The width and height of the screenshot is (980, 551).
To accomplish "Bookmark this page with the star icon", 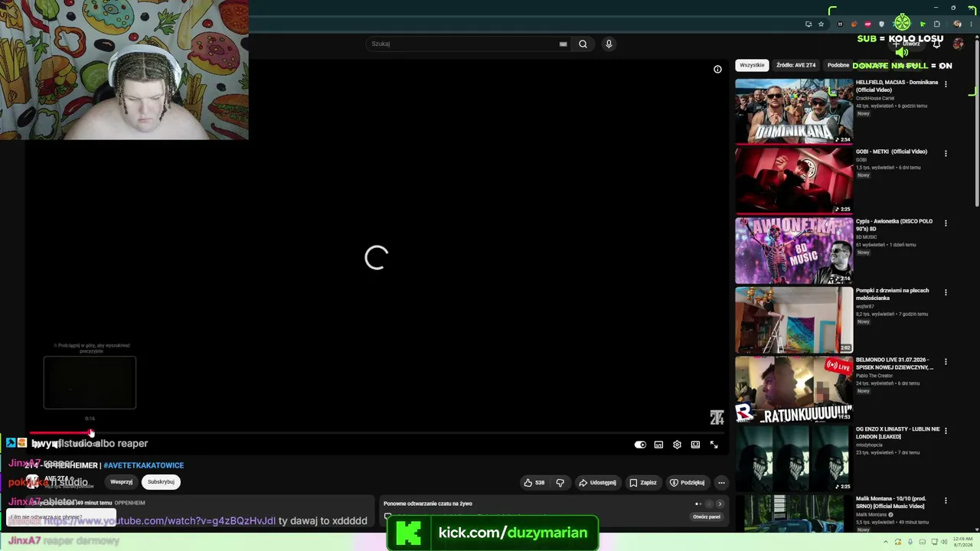I will (821, 24).
